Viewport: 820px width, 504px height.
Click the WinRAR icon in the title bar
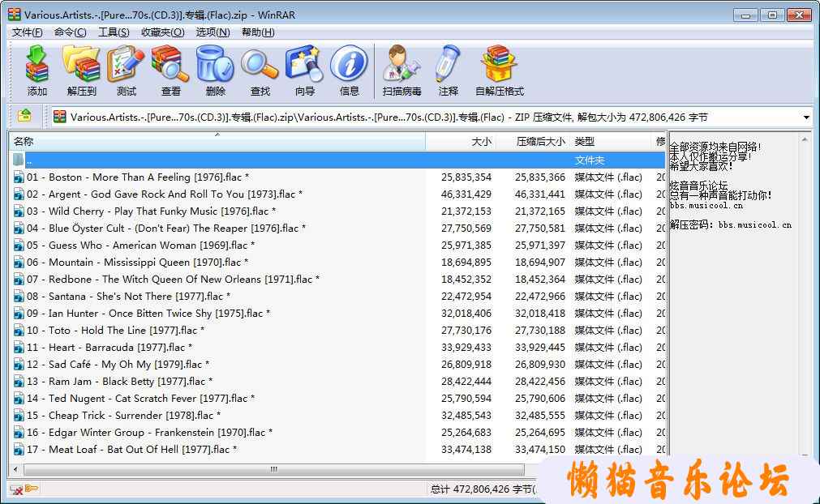click(14, 15)
